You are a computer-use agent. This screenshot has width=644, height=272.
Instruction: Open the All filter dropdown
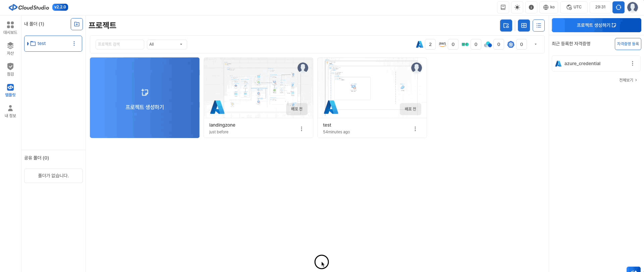click(167, 44)
